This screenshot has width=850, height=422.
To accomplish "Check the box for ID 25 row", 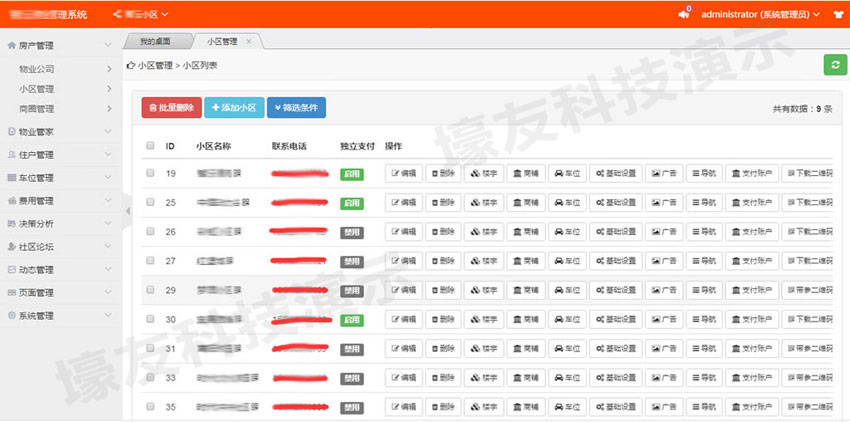I will tap(150, 202).
